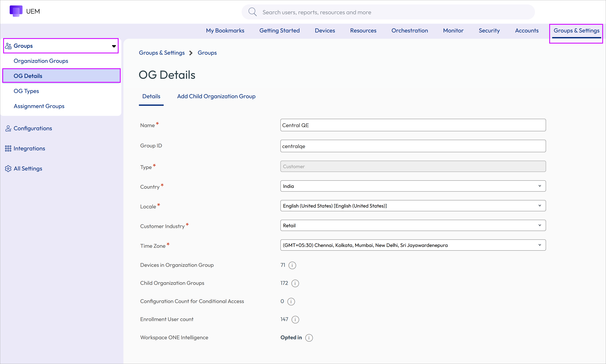Click the value 172 for child groups
The height and width of the screenshot is (364, 606).
pyautogui.click(x=284, y=283)
